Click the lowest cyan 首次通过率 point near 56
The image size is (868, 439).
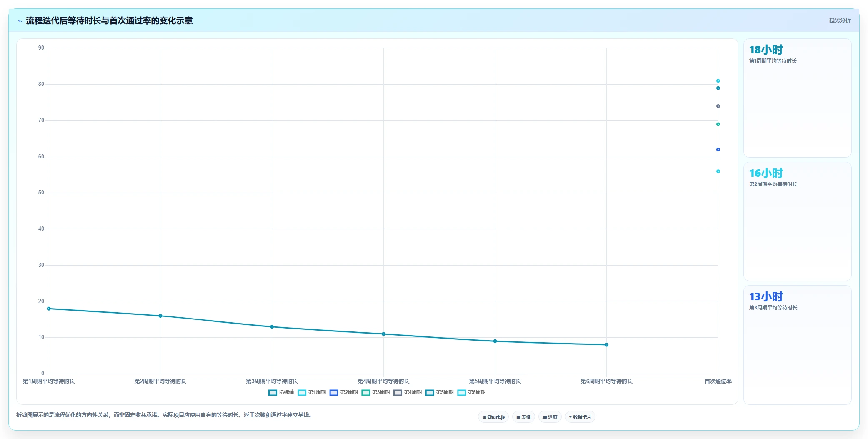(x=718, y=171)
